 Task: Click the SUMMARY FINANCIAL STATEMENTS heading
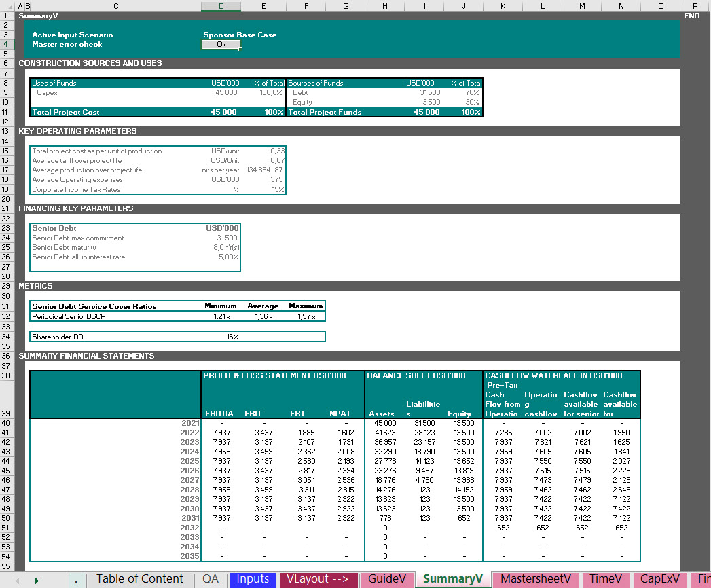pos(86,356)
